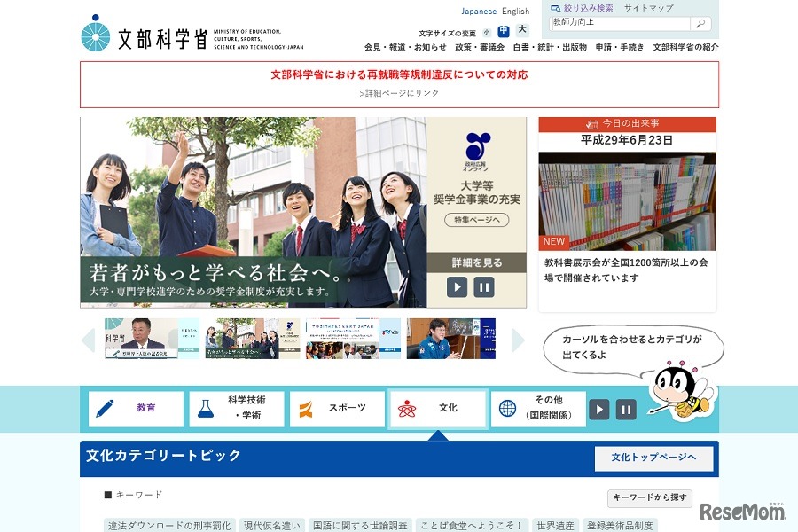Play the main banner slideshow
Image resolution: width=798 pixels, height=532 pixels.
[x=457, y=286]
